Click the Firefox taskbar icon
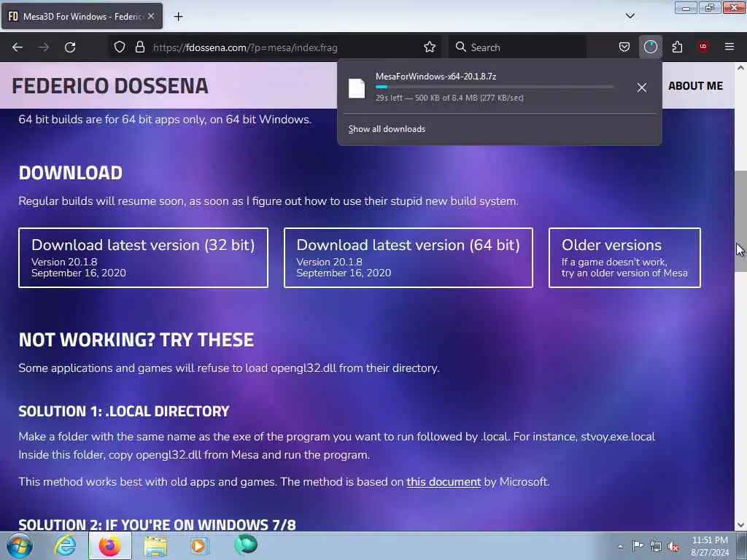 (x=109, y=545)
